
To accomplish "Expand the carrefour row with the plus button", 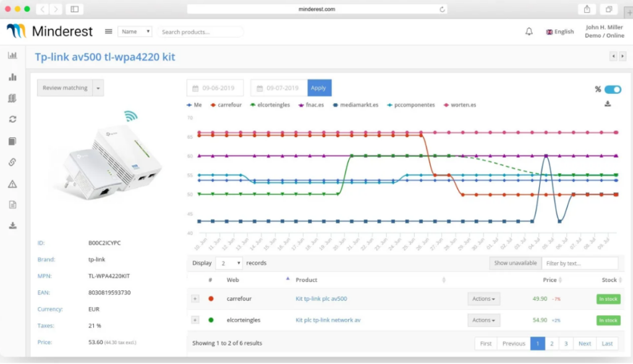I will [195, 299].
